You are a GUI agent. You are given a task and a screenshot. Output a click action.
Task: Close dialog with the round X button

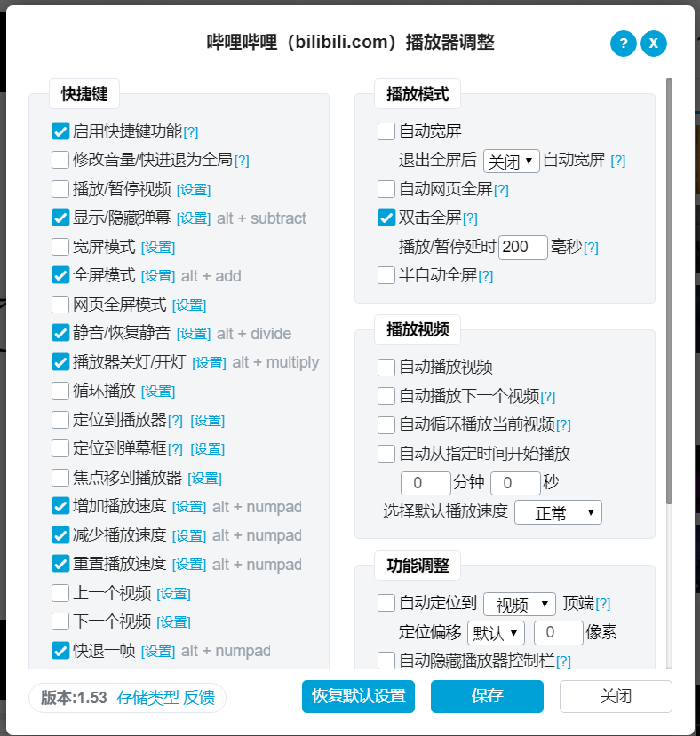pos(654,44)
